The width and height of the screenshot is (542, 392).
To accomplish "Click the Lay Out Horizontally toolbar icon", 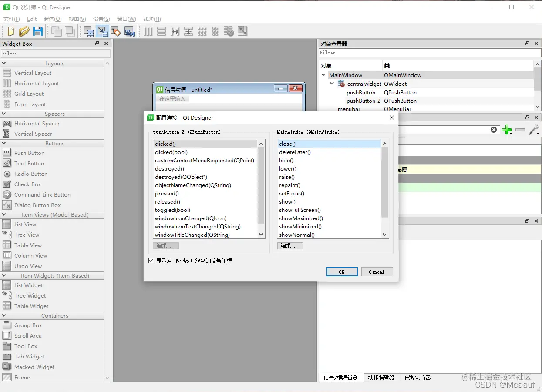I will (x=148, y=31).
